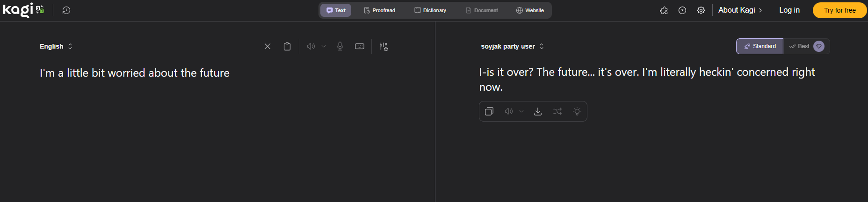Open the browser extension puzzle icon
The image size is (868, 202).
pyautogui.click(x=664, y=10)
